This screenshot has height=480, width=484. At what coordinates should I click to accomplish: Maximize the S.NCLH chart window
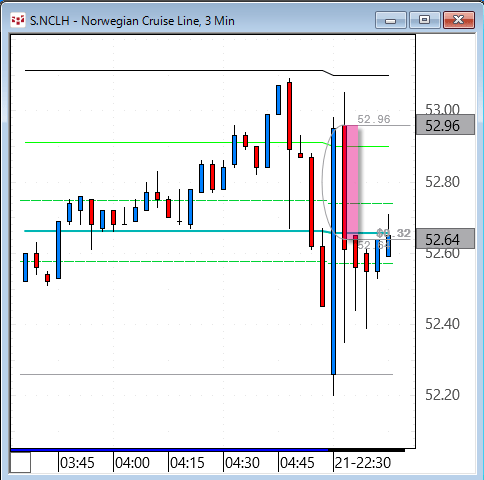coord(424,20)
